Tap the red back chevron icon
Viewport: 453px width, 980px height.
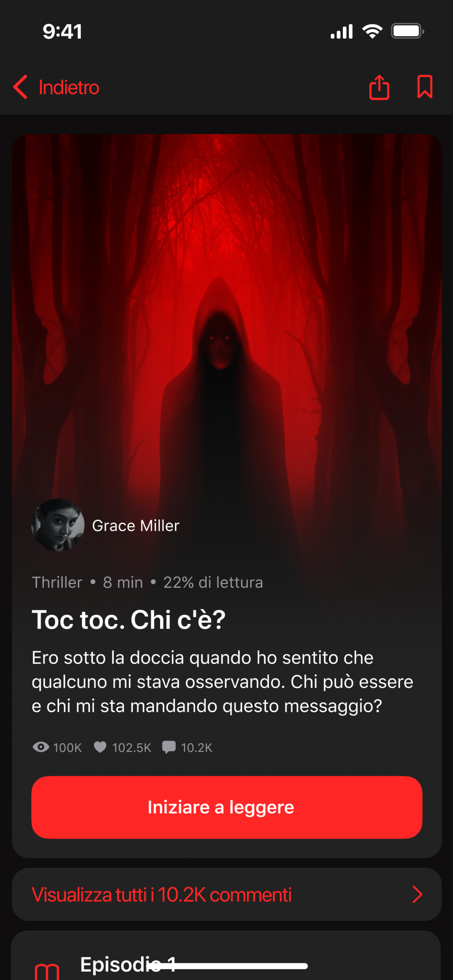point(20,87)
